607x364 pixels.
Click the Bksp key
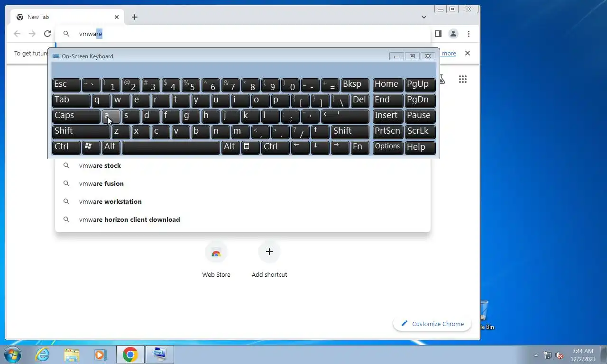pyautogui.click(x=355, y=85)
